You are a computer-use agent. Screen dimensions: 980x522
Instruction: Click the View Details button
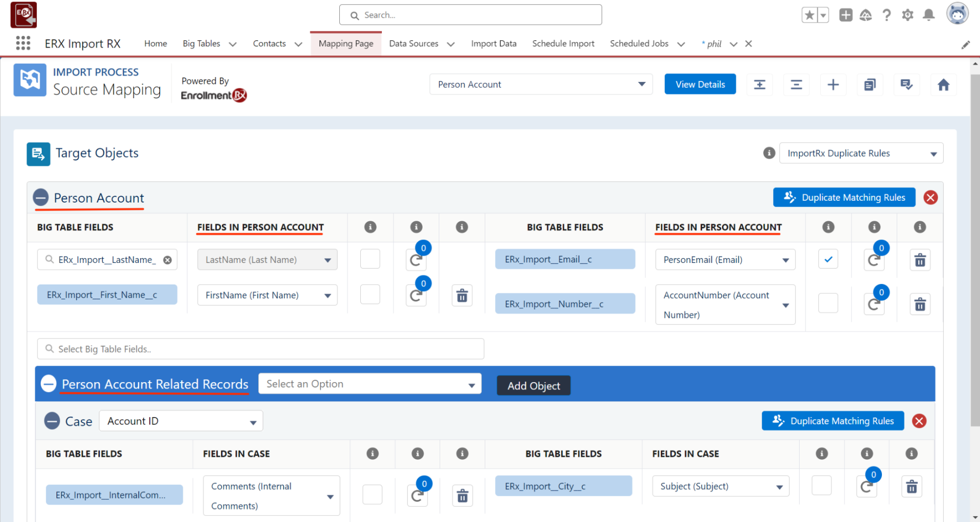point(700,84)
